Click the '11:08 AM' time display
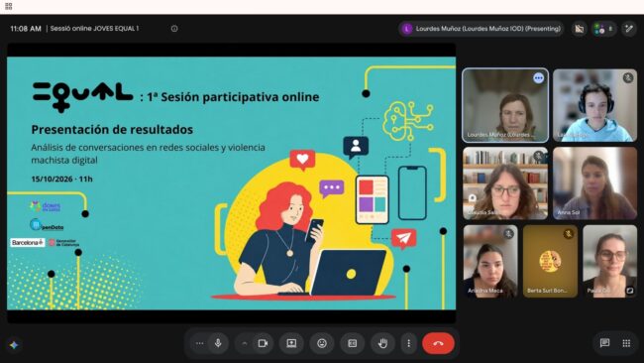The width and height of the screenshot is (644, 363). (x=26, y=29)
